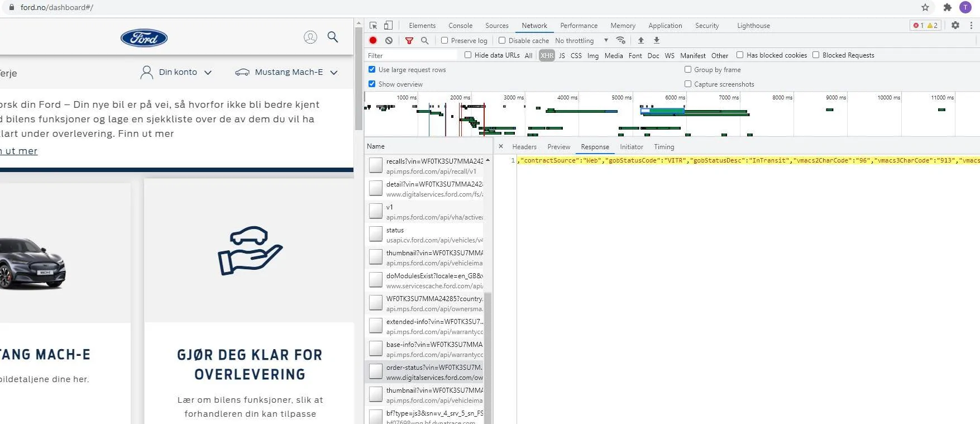Viewport: 980px width, 424px height.
Task: Toggle the network filter funnel icon
Action: coord(409,40)
